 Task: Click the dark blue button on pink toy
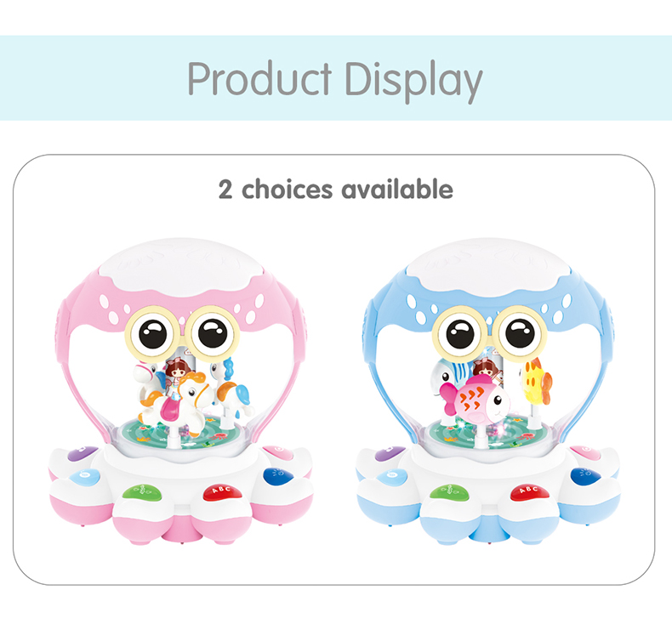point(277,475)
